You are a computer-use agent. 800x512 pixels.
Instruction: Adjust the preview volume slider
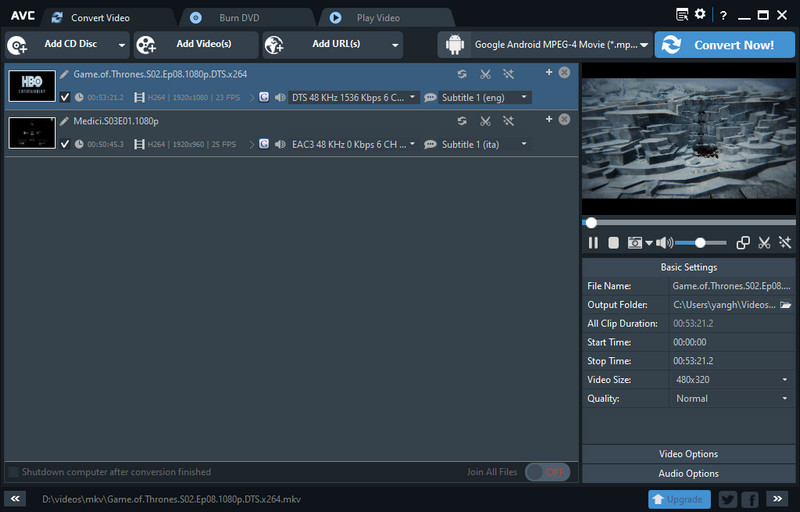(x=700, y=243)
